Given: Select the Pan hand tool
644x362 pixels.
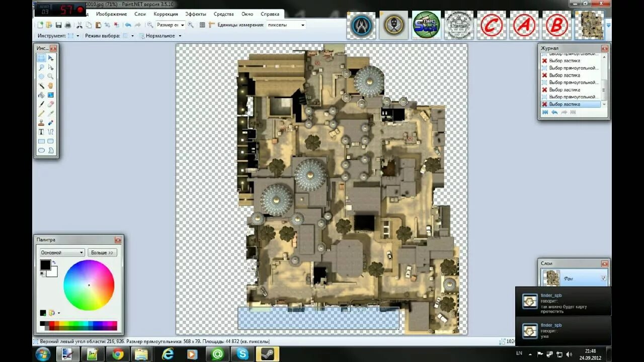Looking at the screenshot, I should pos(51,85).
